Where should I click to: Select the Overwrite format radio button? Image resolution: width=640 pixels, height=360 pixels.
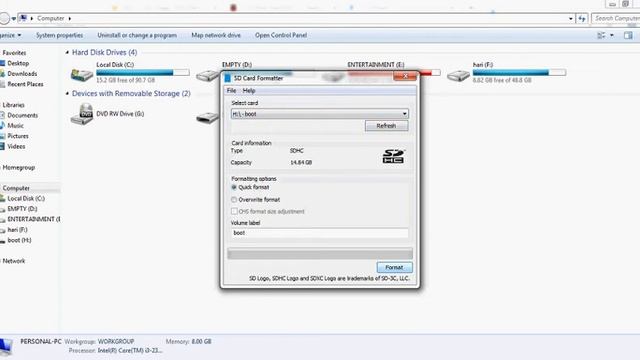coord(234,200)
